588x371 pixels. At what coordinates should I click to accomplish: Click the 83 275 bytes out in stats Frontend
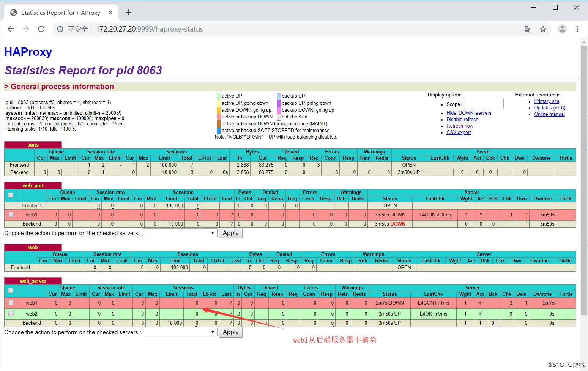tap(266, 165)
